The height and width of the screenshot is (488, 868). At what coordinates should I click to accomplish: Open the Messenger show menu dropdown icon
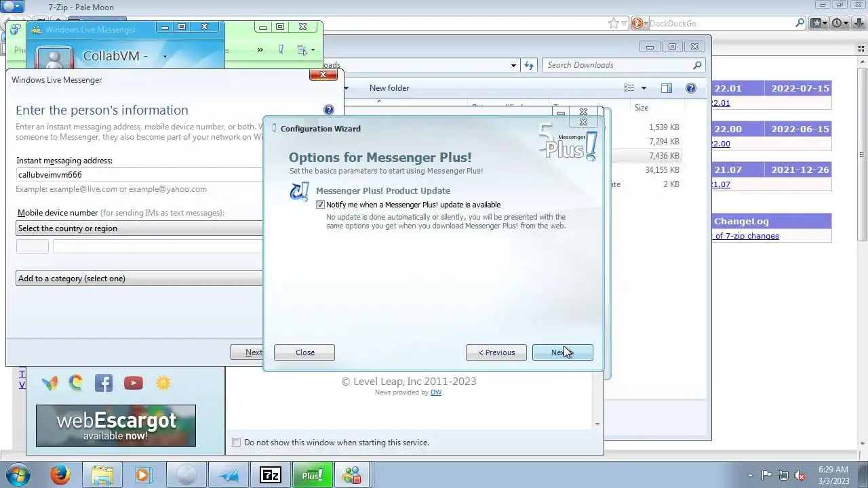tap(306, 50)
